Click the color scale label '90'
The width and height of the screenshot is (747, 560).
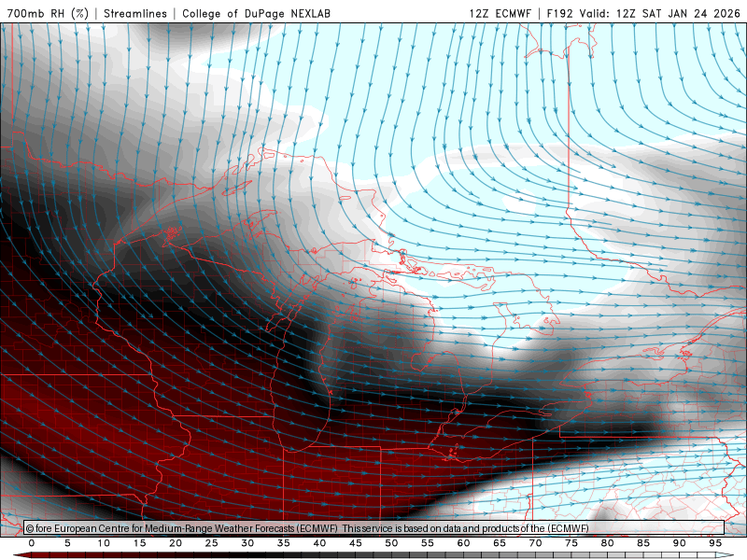[679, 543]
